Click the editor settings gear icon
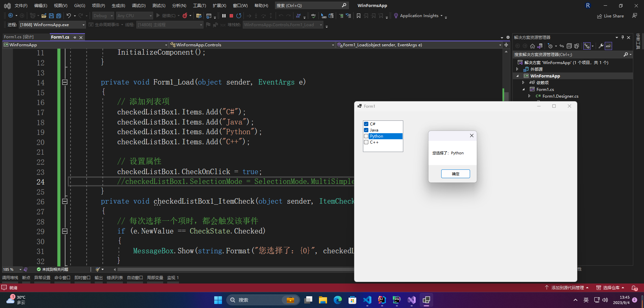Screen dimensions: 644x308 pyautogui.click(x=508, y=37)
